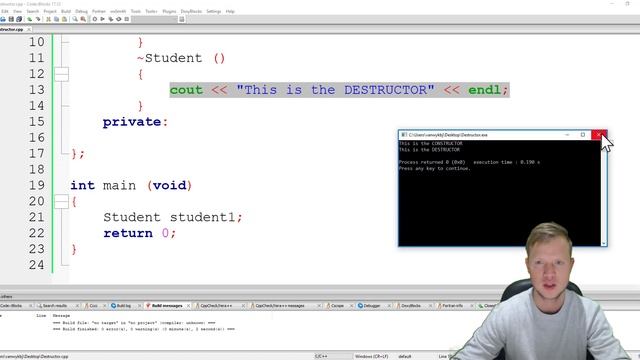The width and height of the screenshot is (640, 360).
Task: Switch to the Cccc log tab
Action: coord(93,306)
